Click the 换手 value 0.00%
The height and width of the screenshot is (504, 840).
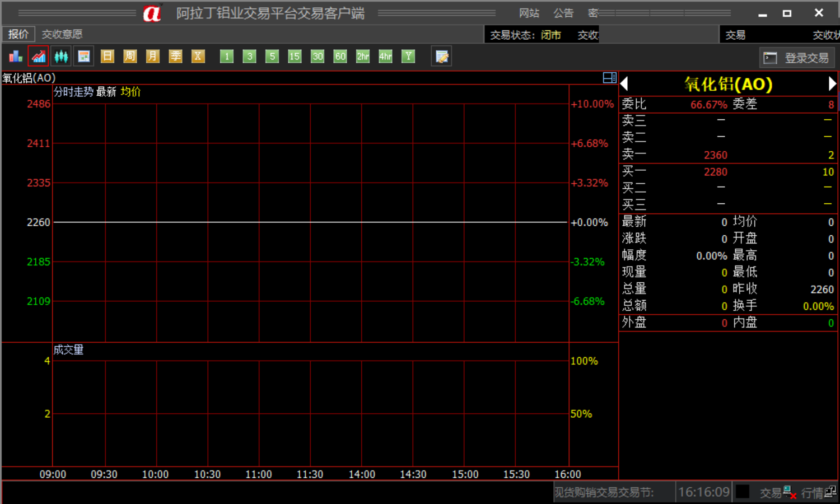[819, 306]
